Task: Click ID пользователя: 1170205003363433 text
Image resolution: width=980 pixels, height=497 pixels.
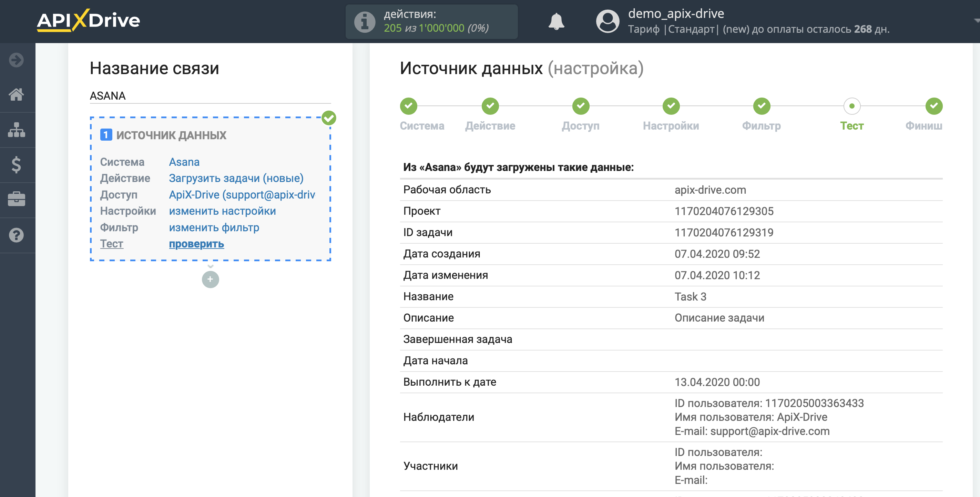Action: click(769, 403)
